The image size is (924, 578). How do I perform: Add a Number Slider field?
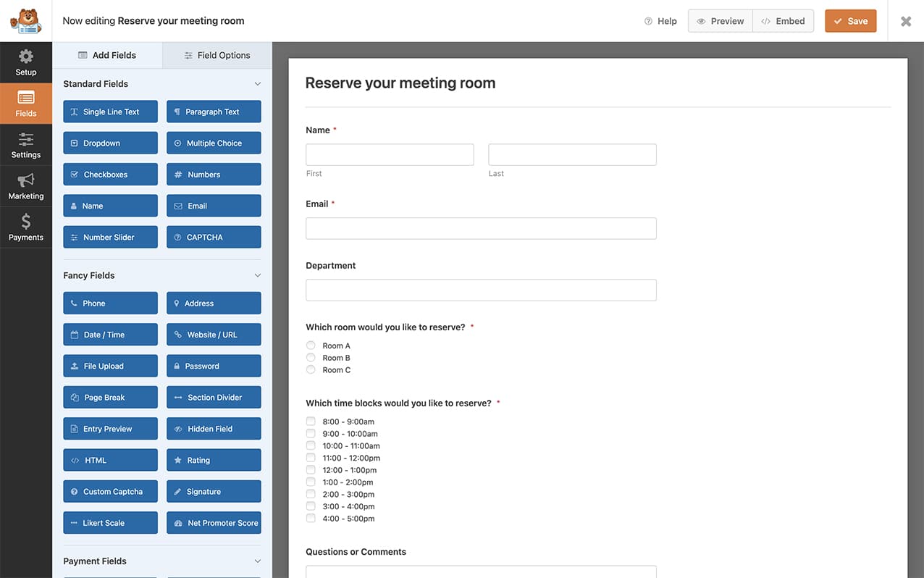[110, 237]
